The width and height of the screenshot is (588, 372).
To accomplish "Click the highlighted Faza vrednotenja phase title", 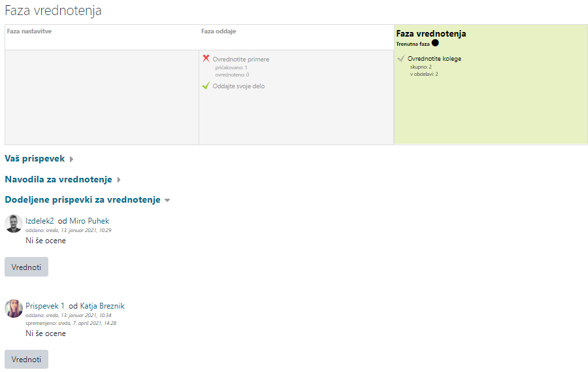I will point(431,33).
